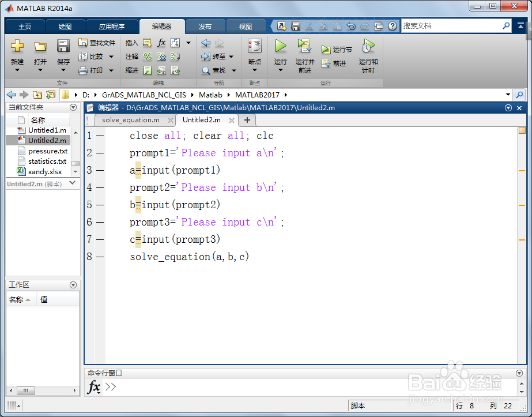
Task: Apply smart indent icon
Action: pyautogui.click(x=147, y=70)
